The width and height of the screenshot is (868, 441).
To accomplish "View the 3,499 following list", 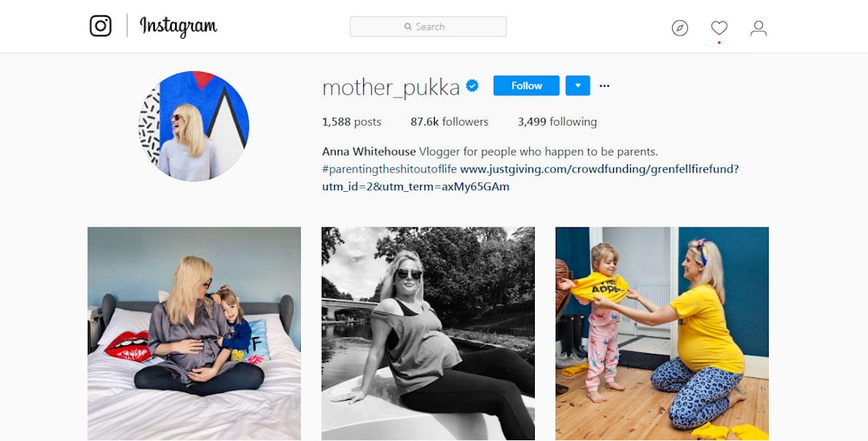I will pyautogui.click(x=557, y=122).
